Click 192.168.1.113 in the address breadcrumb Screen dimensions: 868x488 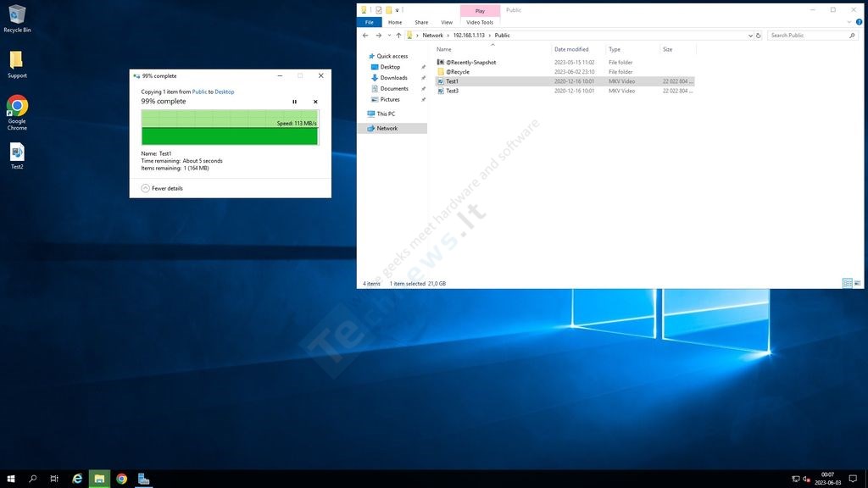coord(469,36)
